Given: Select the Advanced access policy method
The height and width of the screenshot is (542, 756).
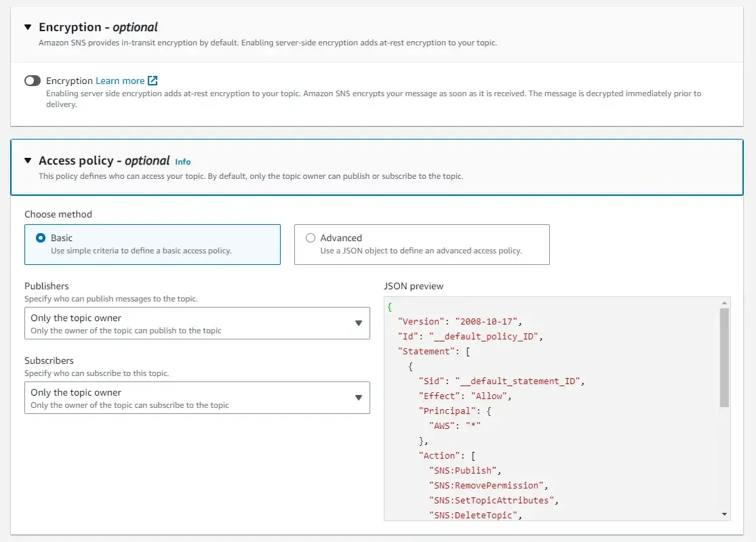Looking at the screenshot, I should 311,237.
